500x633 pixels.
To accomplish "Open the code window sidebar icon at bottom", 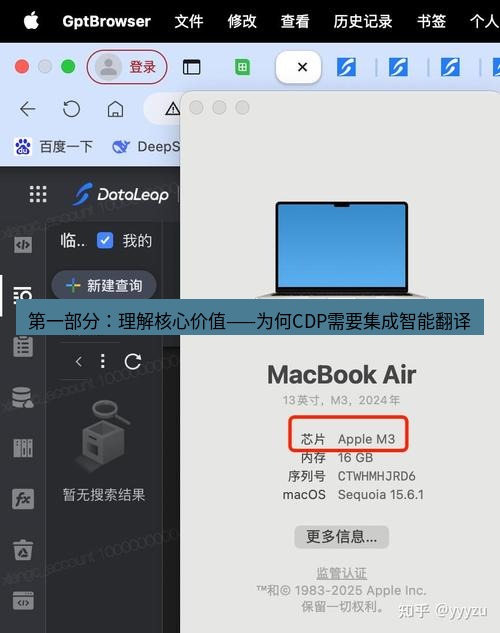I will coord(23,601).
